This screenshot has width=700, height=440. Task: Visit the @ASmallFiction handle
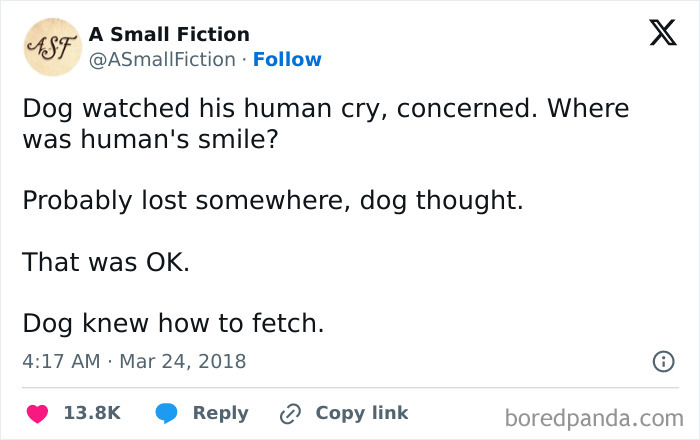point(162,59)
